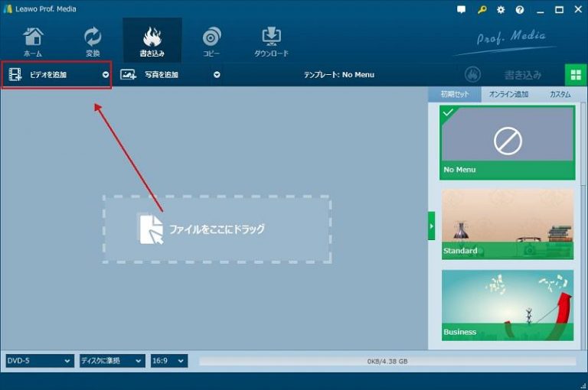Collapse the template panel with green arrow
The image size is (588, 390).
432,226
